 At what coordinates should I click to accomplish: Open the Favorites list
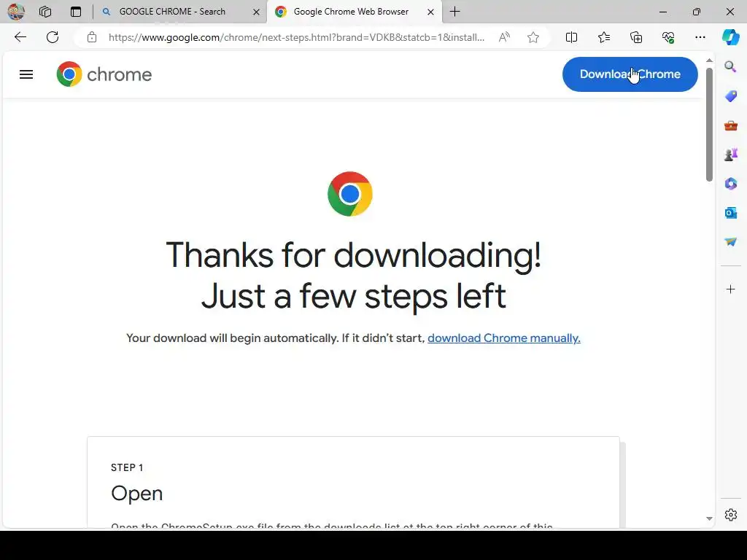603,37
